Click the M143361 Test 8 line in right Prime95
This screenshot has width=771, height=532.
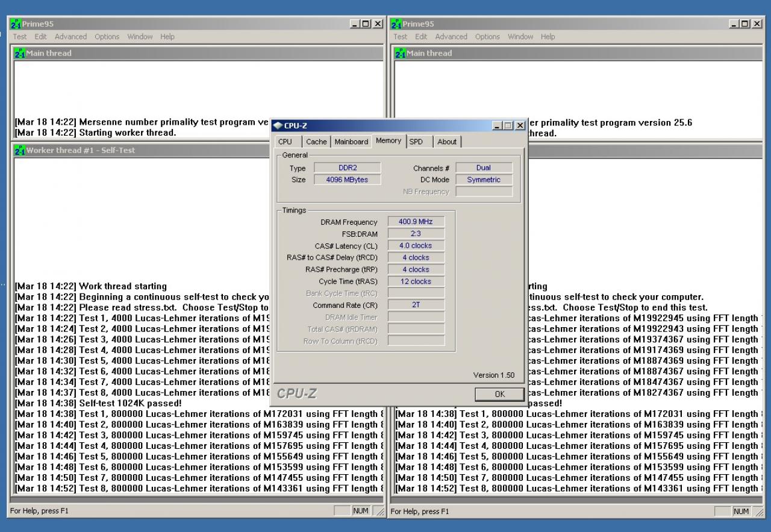[x=578, y=488]
